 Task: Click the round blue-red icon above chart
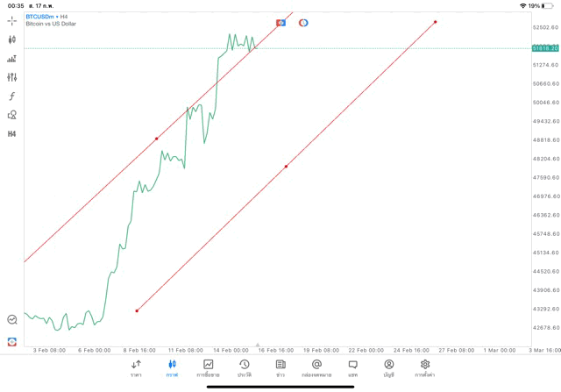coord(303,22)
